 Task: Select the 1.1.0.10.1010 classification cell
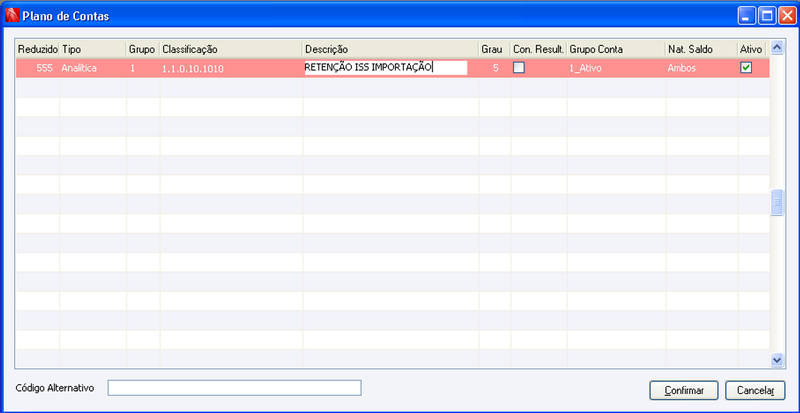[x=231, y=68]
